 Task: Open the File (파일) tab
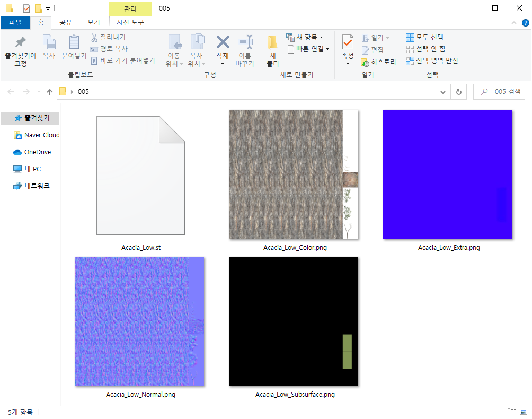[x=15, y=22]
